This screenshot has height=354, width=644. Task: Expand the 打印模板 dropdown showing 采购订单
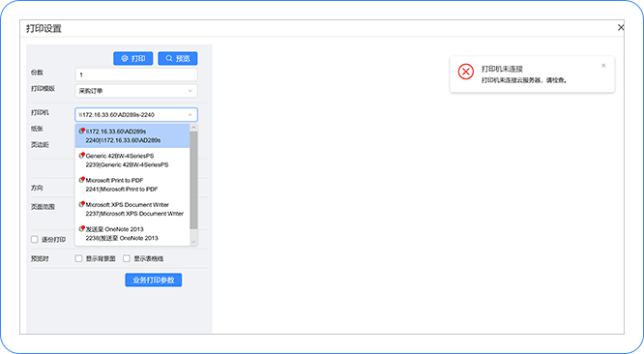click(x=136, y=91)
